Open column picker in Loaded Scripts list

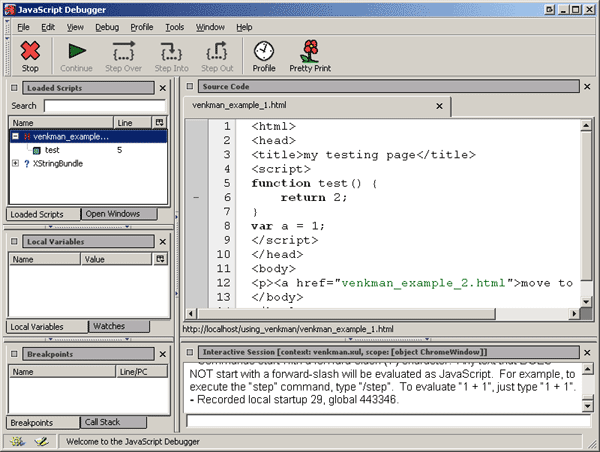[160, 122]
